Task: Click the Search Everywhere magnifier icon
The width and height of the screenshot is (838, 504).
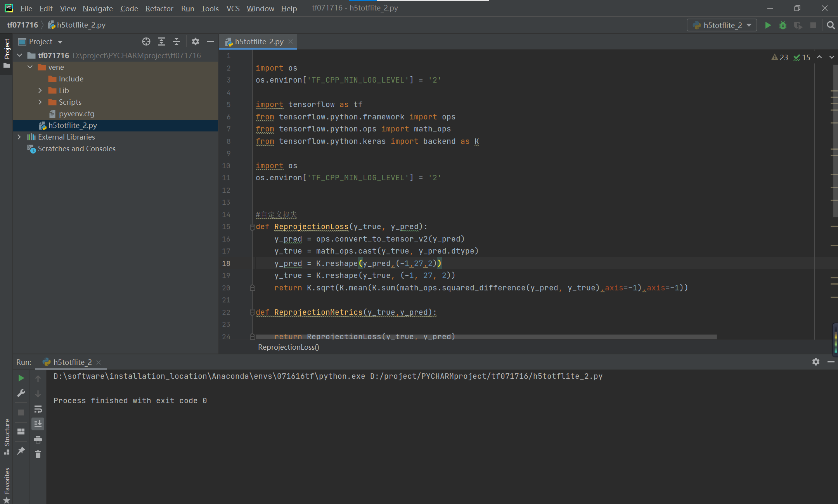Action: click(x=831, y=25)
